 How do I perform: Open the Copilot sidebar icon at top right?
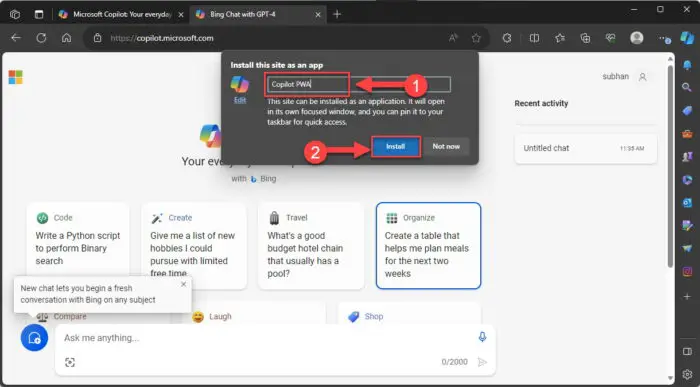click(687, 38)
